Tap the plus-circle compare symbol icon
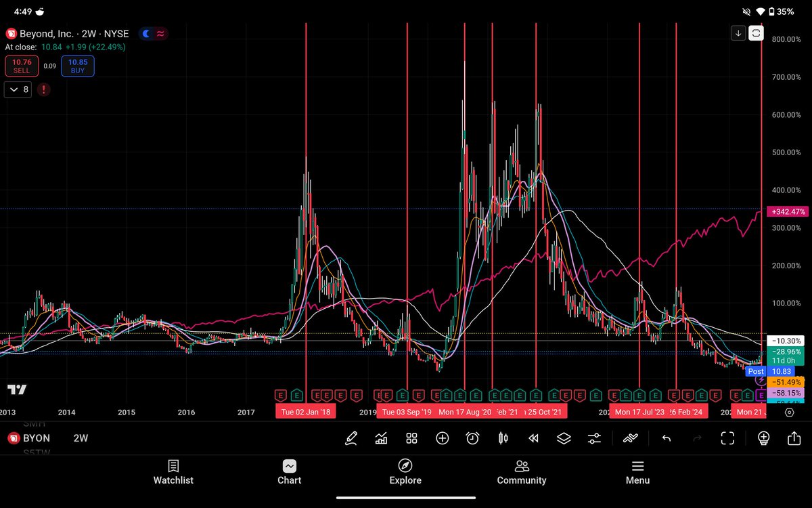 pyautogui.click(x=442, y=438)
